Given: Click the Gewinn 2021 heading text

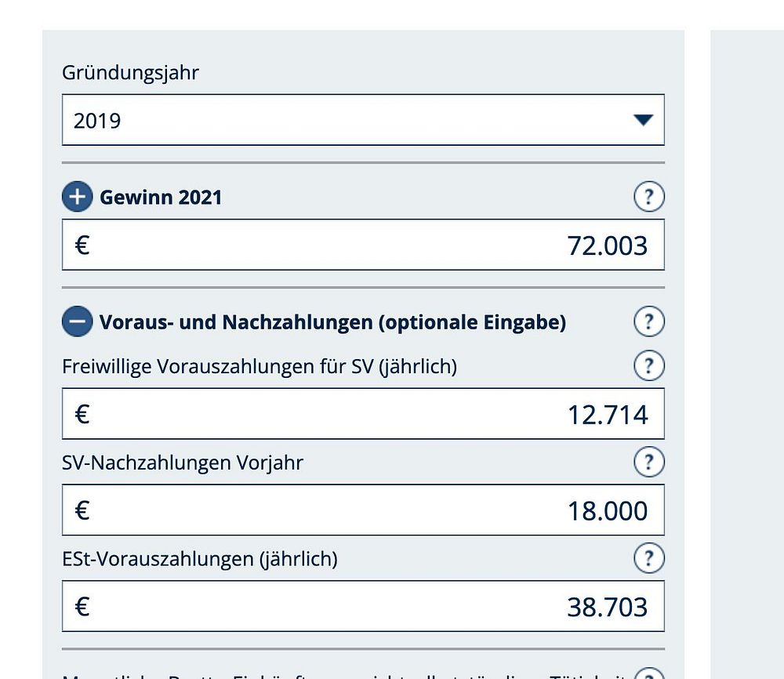Looking at the screenshot, I should (x=161, y=198).
